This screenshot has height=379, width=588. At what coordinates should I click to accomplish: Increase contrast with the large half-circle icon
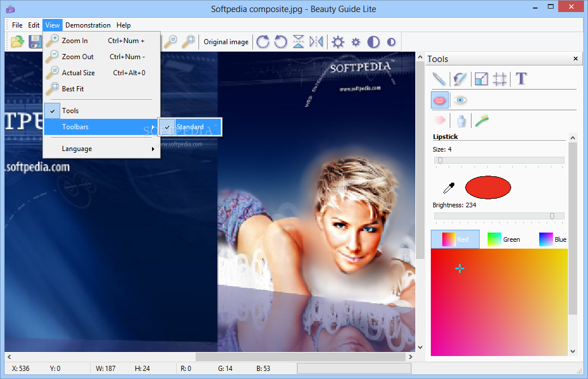[x=373, y=42]
